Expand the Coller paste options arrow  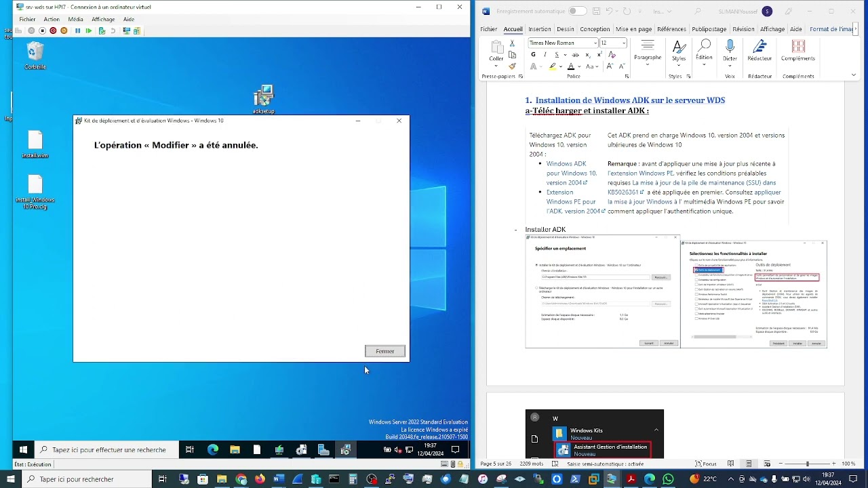[x=496, y=66]
